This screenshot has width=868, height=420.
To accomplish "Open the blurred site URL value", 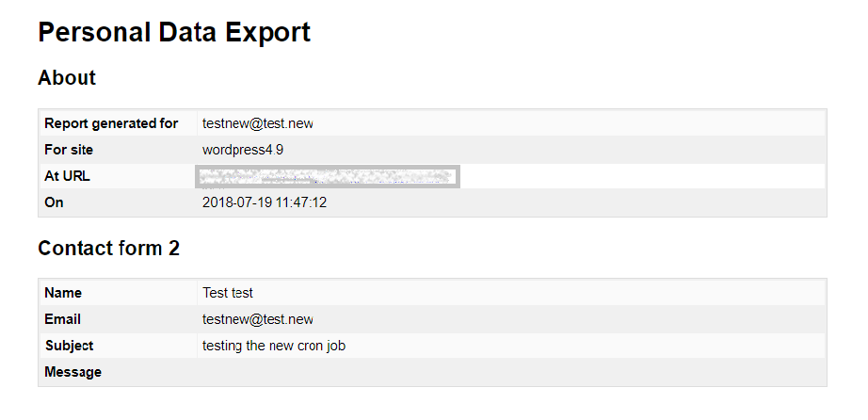I will (328, 176).
